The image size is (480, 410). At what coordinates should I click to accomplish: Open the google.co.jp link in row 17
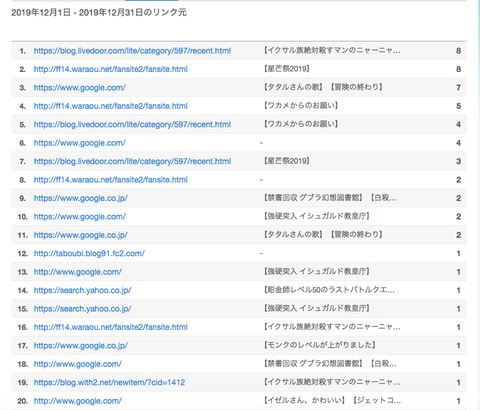[81, 346]
